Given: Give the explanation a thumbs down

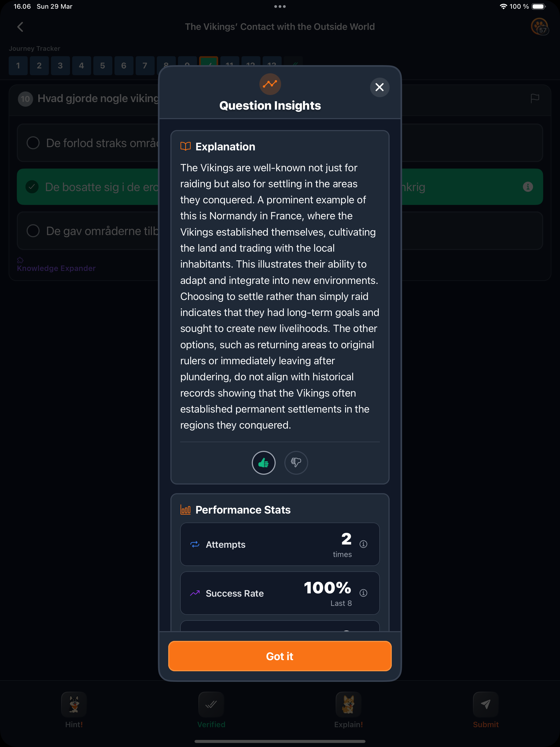Looking at the screenshot, I should 296,463.
